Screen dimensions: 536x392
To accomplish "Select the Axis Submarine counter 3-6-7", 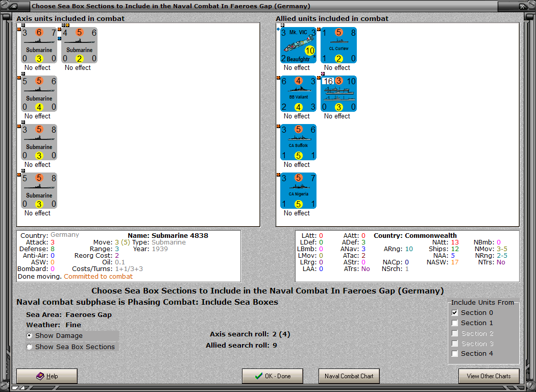I will click(39, 45).
